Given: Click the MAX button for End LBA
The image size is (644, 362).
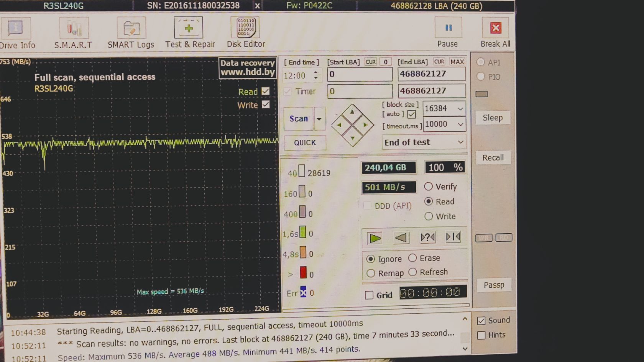Looking at the screenshot, I should click(457, 62).
